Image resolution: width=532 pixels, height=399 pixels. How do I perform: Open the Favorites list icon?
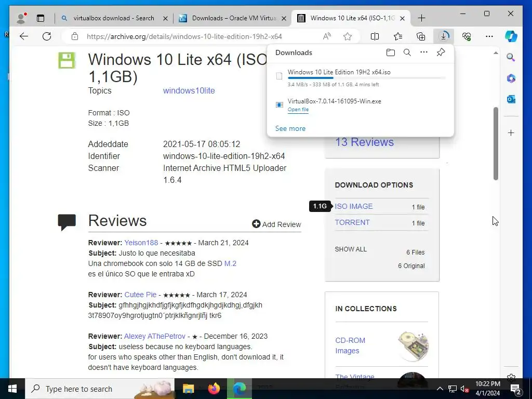click(x=398, y=36)
